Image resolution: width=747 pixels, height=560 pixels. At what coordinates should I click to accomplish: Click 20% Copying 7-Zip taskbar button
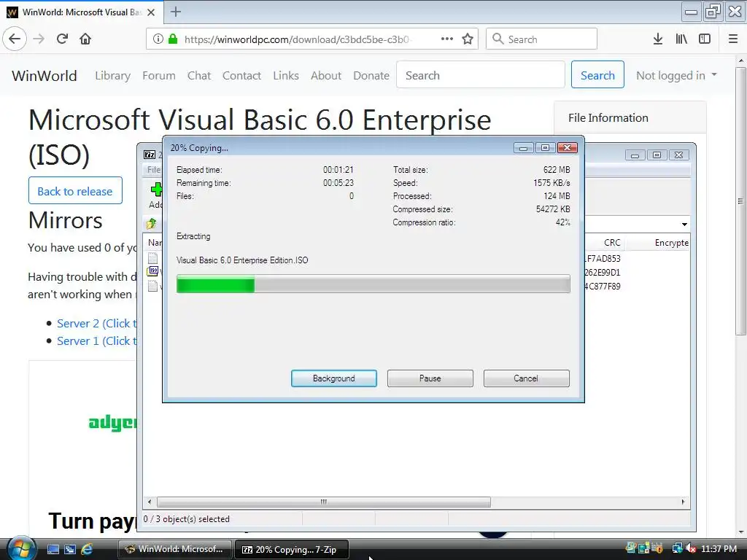(x=292, y=549)
